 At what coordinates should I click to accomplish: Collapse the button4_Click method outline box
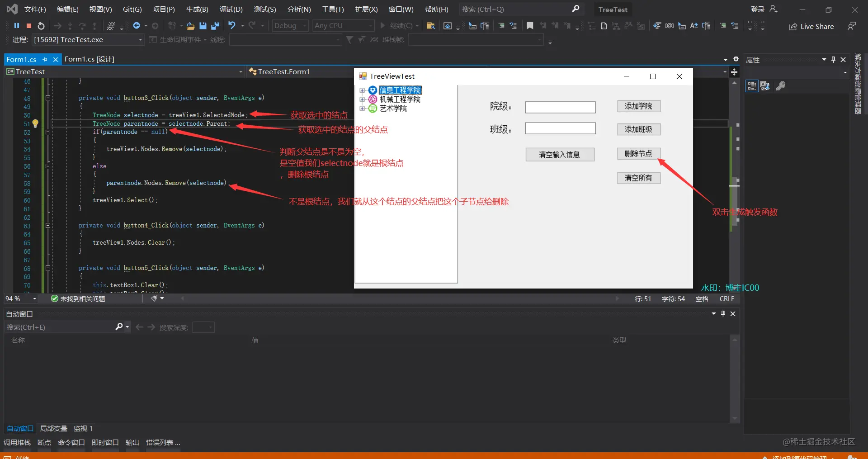[x=47, y=225]
